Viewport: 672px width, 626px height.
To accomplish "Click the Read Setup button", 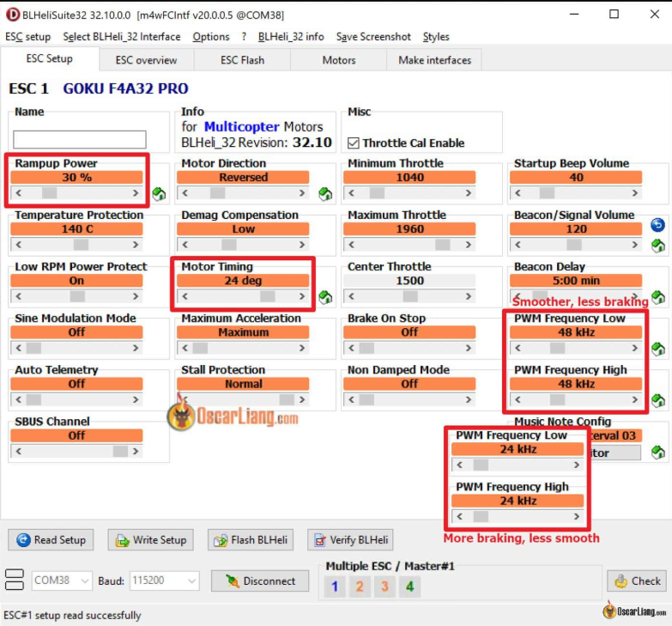I will tap(51, 540).
